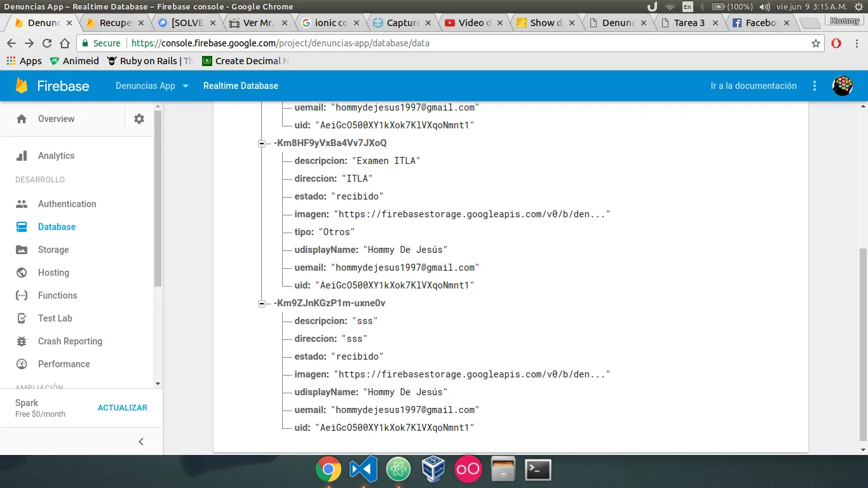The width and height of the screenshot is (868, 488).
Task: Select the Hommy Chrome profile button
Action: point(844,21)
